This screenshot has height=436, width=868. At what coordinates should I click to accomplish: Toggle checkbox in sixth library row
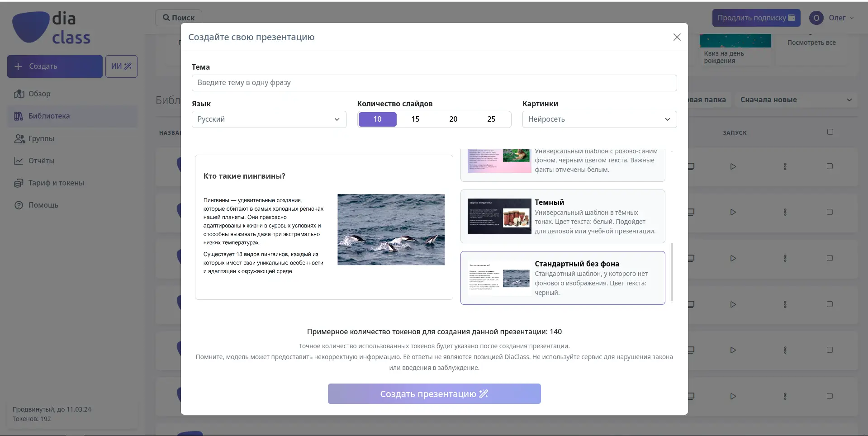click(830, 396)
